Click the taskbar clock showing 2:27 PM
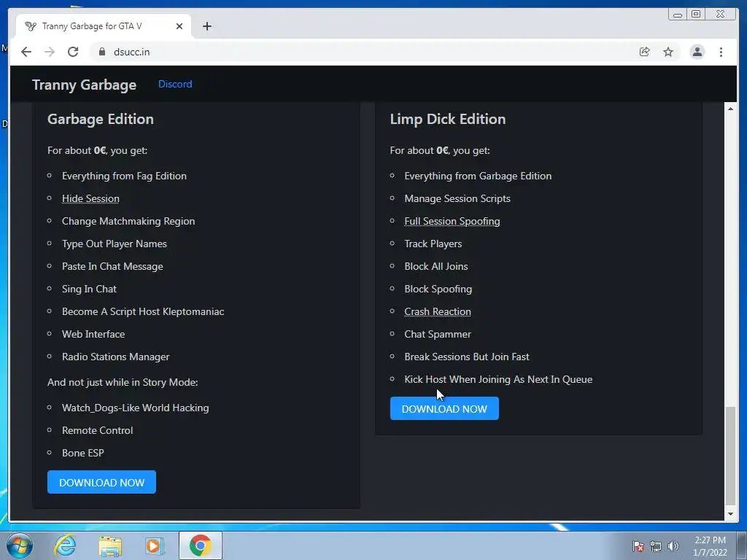Screen dimensions: 747x560 tap(710, 546)
